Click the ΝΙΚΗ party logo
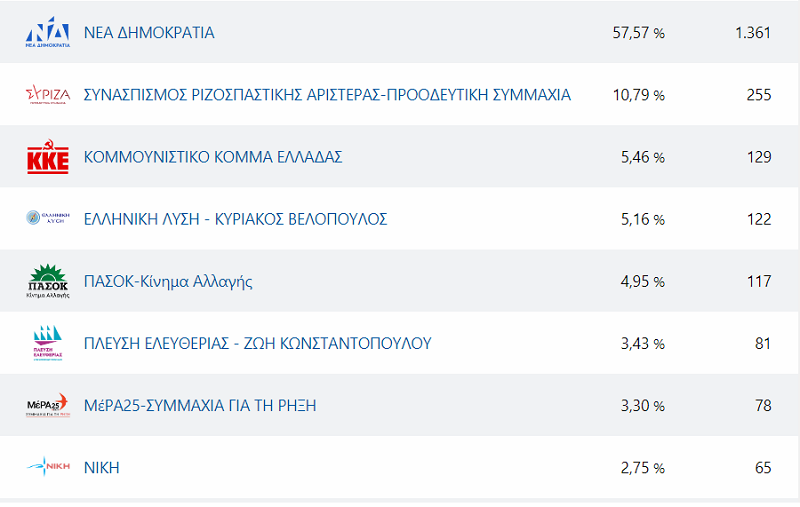 point(48,467)
